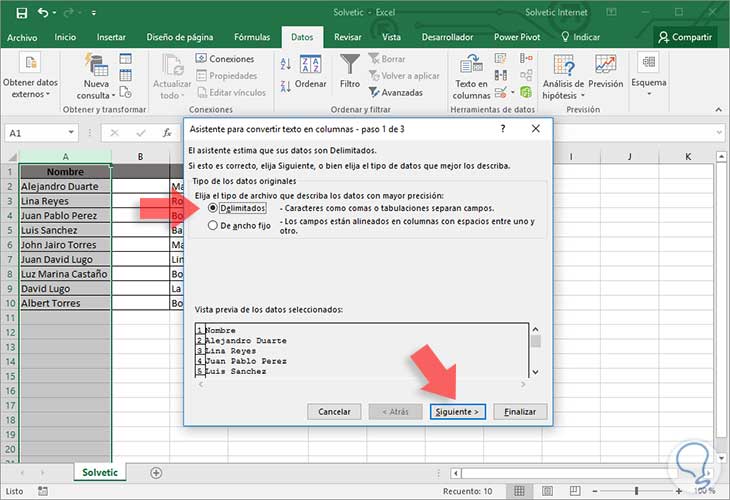The image size is (730, 500).
Task: Click Texto en columnas
Action: coord(471,76)
